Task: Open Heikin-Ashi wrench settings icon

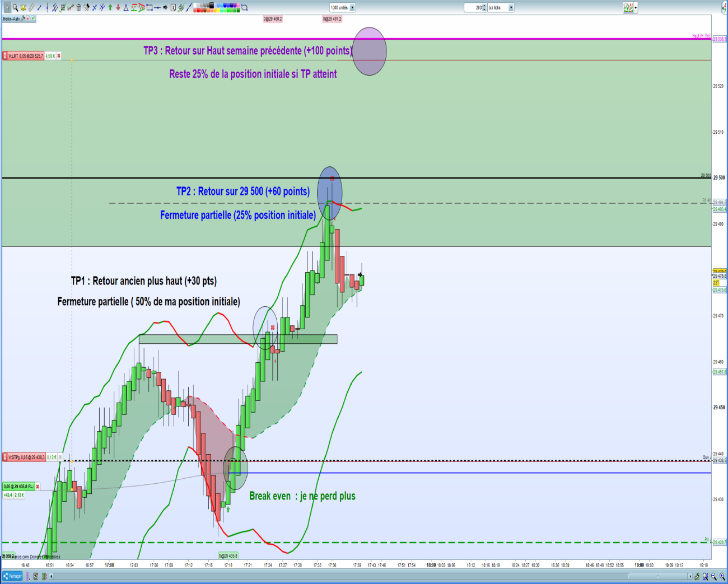Action: pos(24,18)
